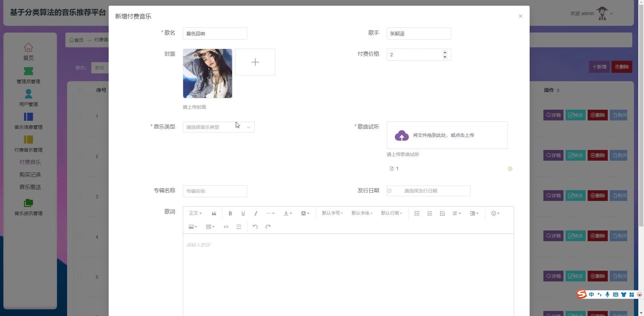Create a bulleted list in lyrics
The height and width of the screenshot is (316, 644).
417,213
